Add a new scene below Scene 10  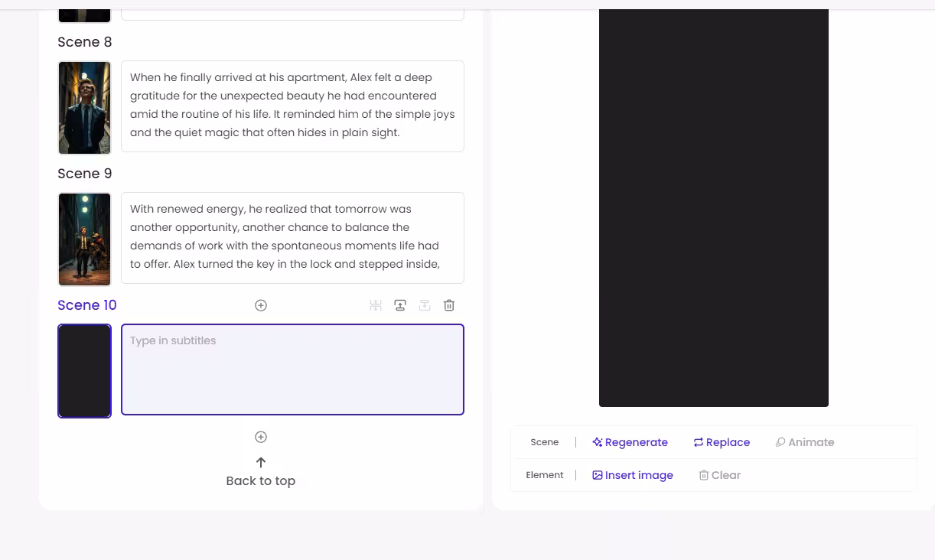[x=261, y=437]
